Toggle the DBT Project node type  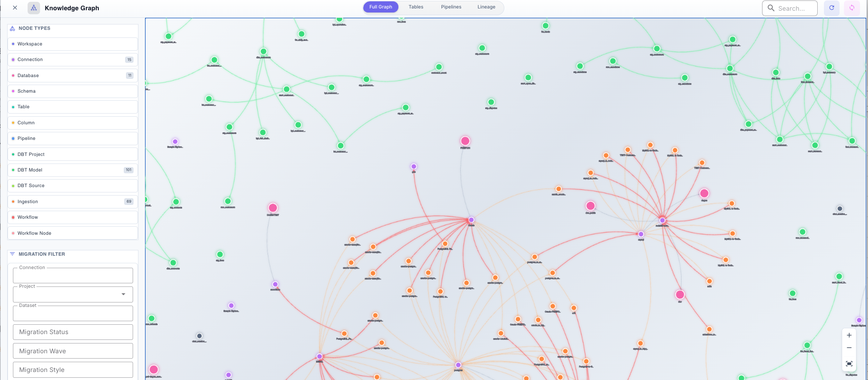pyautogui.click(x=73, y=155)
